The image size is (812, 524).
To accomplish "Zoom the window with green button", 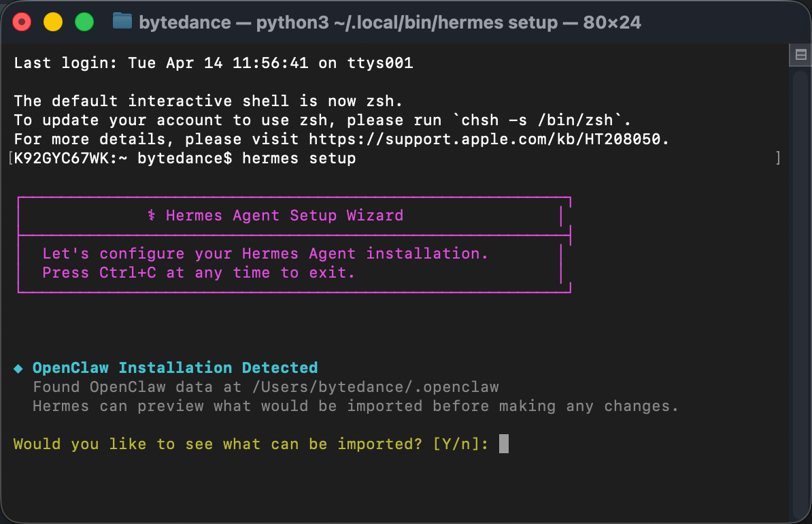I will tap(84, 22).
